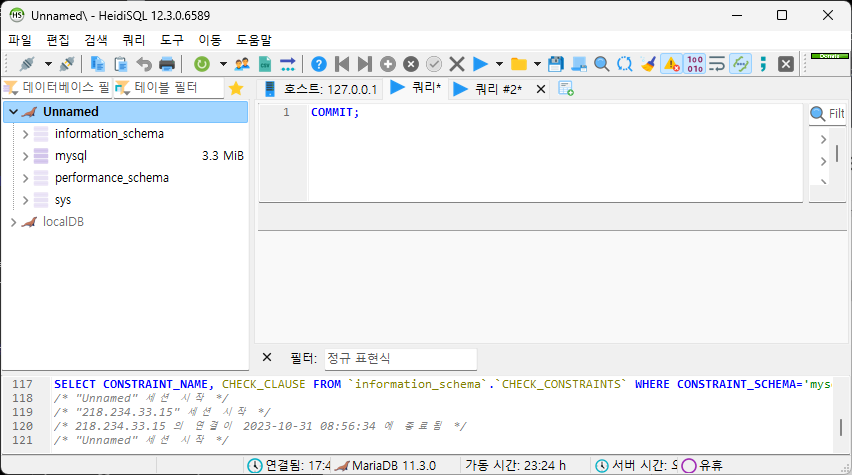Image resolution: width=852 pixels, height=475 pixels.
Task: Open dropdown arrow beside connect icon
Action: pos(48,64)
